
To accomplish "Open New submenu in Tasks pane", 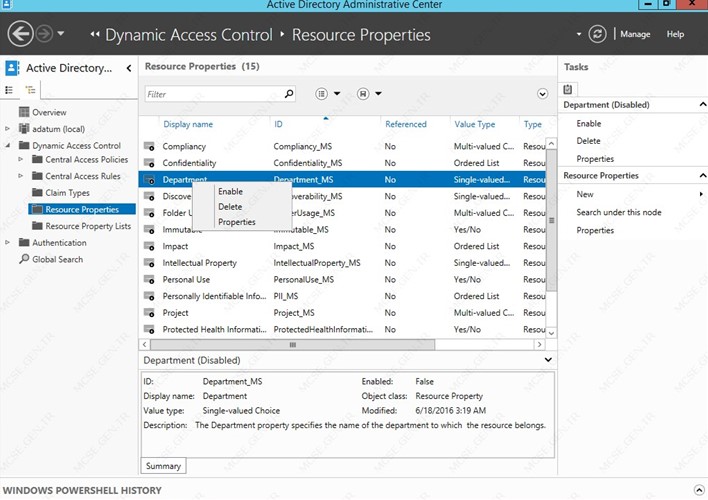I will (x=585, y=194).
